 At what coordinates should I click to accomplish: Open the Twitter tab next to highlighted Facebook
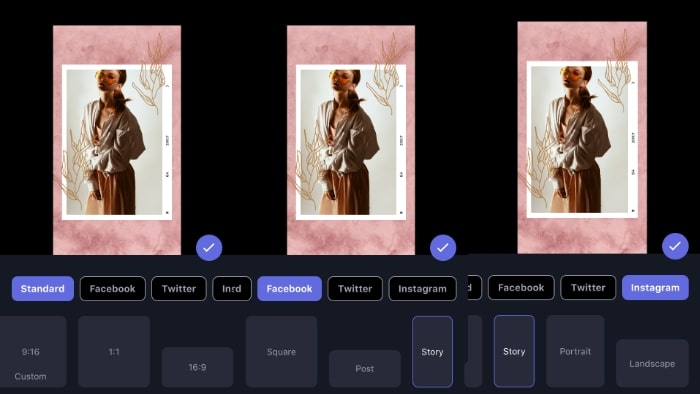355,289
